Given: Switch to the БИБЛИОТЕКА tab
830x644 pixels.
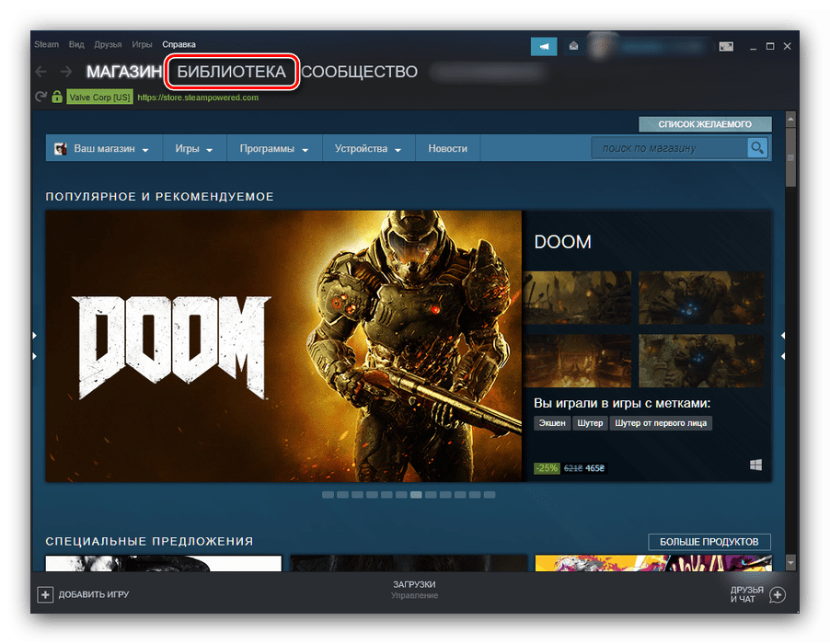Looking at the screenshot, I should point(231,72).
